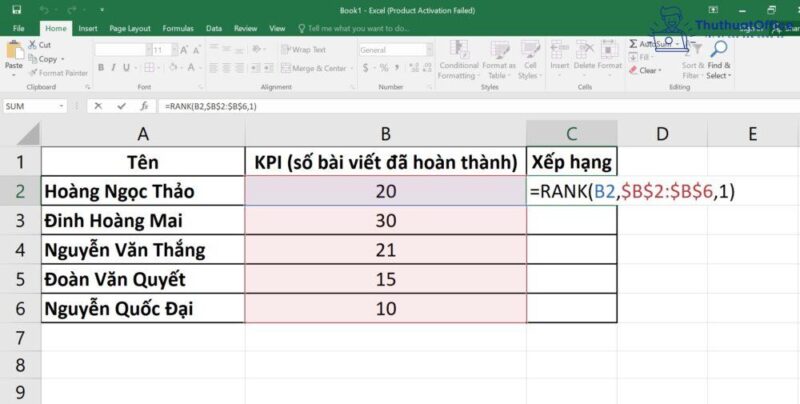
Task: Apply the accounting dollar format
Action: (x=365, y=68)
